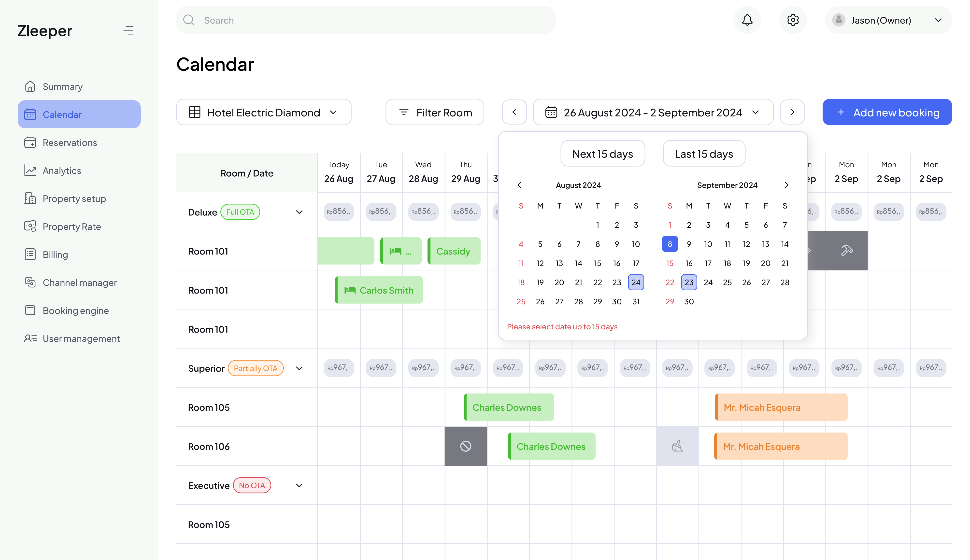This screenshot has height=560, width=970.
Task: Click the bed icon on Carlos Smith booking
Action: click(350, 290)
